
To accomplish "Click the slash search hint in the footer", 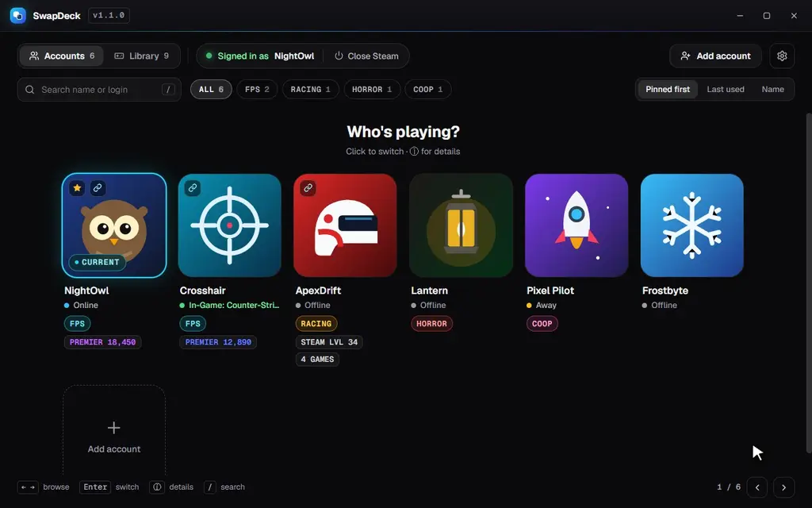I will [209, 487].
